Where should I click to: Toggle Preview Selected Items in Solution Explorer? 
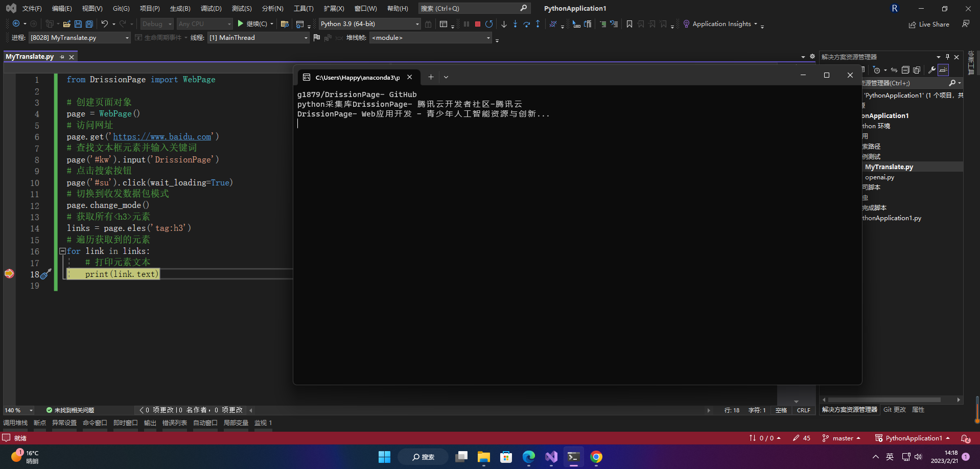943,70
